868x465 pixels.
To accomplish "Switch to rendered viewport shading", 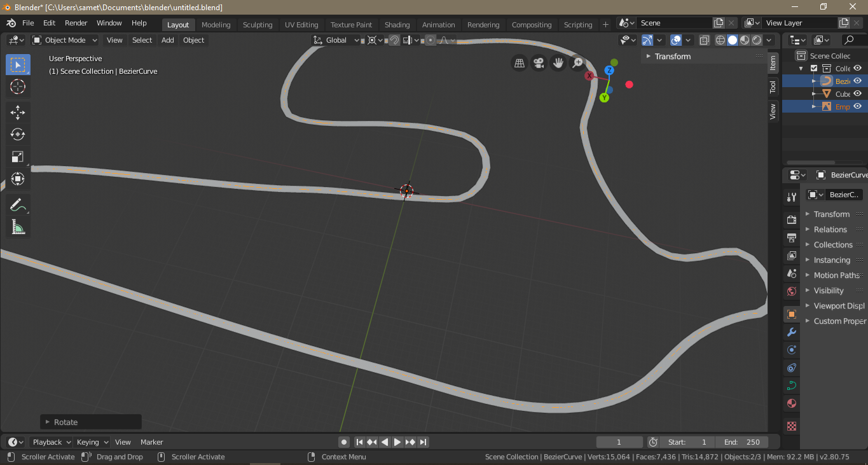I will [x=757, y=40].
